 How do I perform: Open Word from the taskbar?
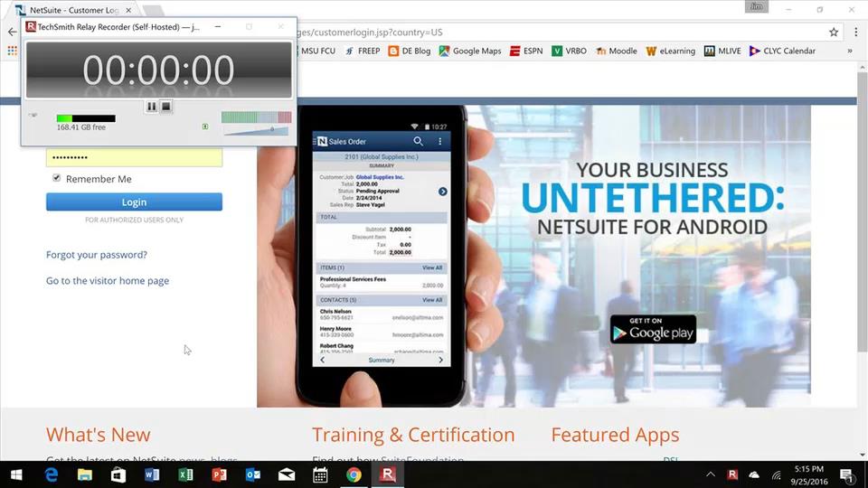(x=152, y=474)
